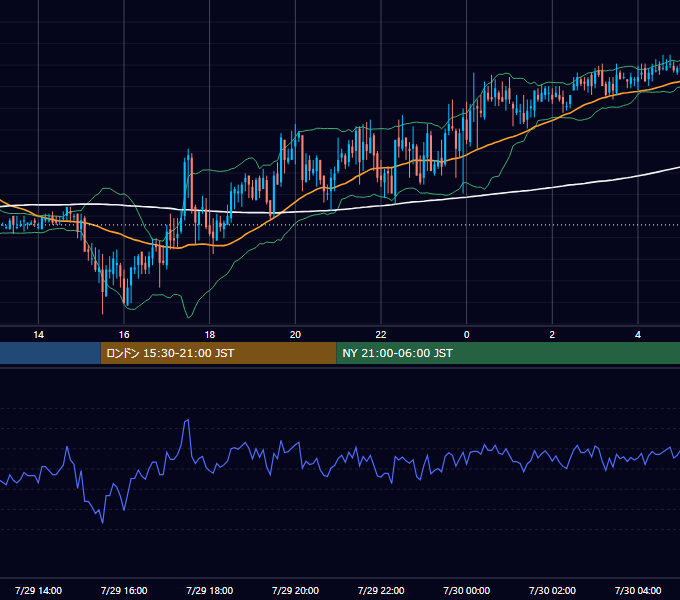Click the blue session bar before London

[50, 353]
